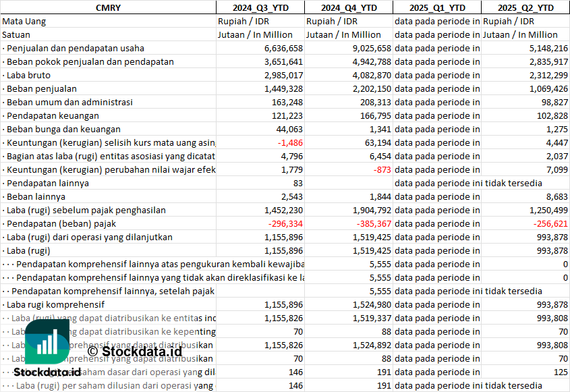Viewport: 570px width, 392px height.
Task: Select the 2025_Q2_YTD column header
Action: click(x=525, y=7)
